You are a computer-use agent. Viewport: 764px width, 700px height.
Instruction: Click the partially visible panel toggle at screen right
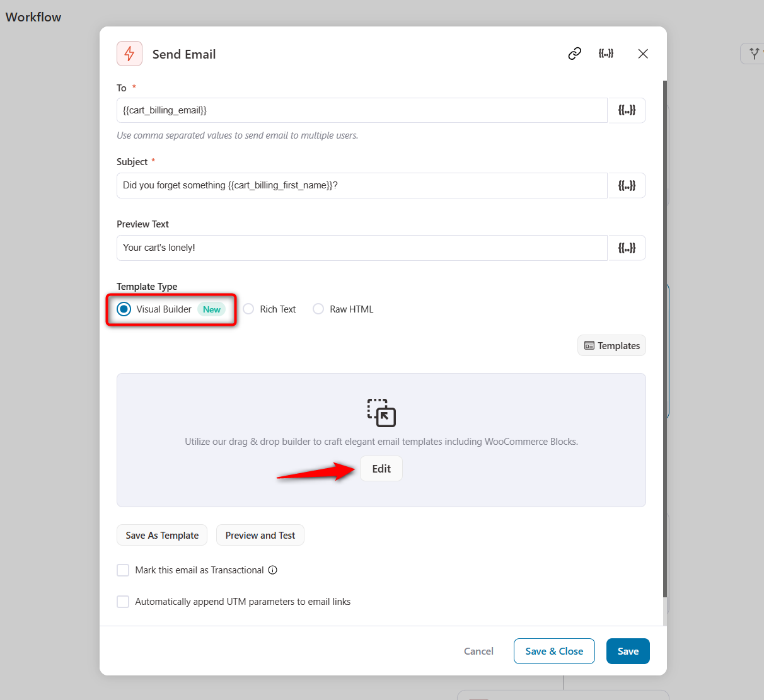tap(752, 54)
